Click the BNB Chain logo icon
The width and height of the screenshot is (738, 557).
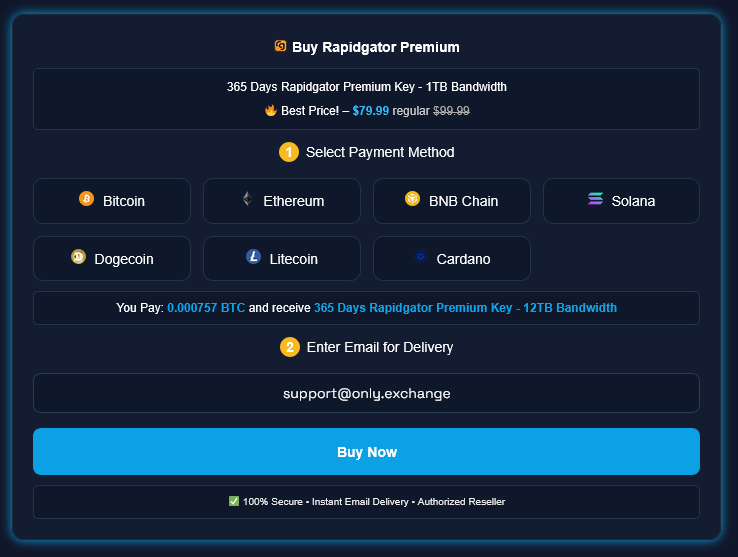point(412,199)
